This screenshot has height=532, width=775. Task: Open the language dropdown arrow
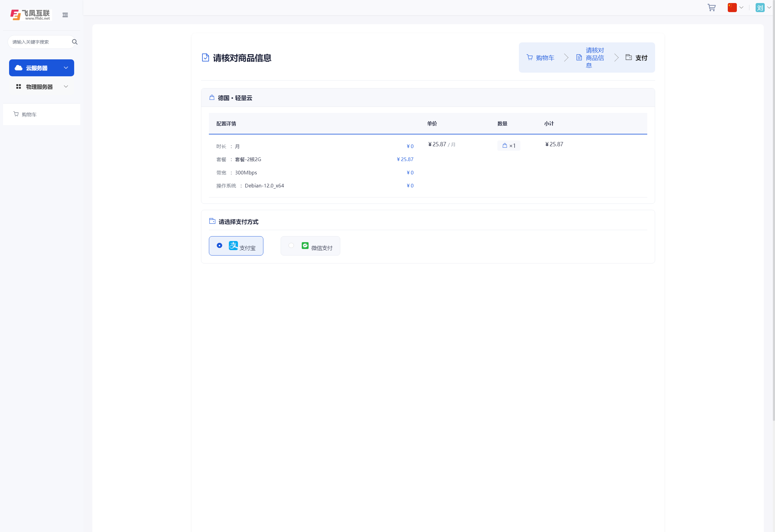click(741, 8)
